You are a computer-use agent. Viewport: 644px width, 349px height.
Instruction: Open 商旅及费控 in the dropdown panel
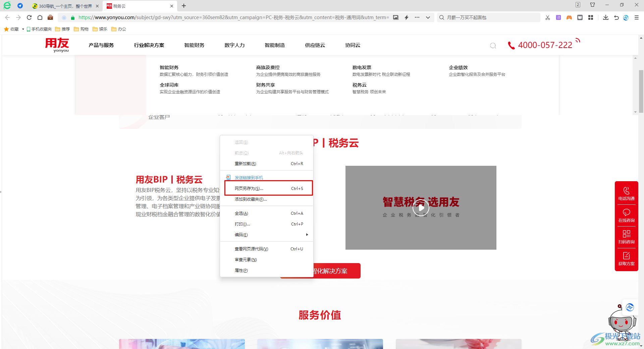pos(268,67)
